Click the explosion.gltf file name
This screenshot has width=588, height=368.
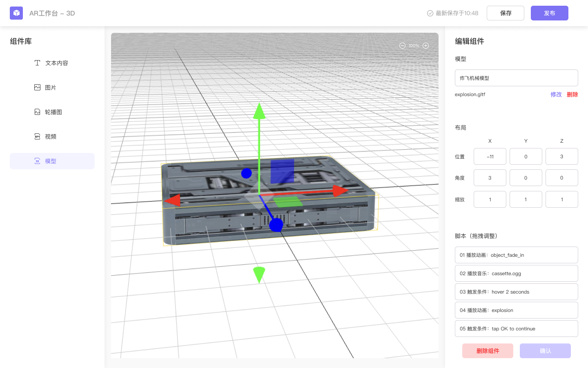click(x=470, y=94)
